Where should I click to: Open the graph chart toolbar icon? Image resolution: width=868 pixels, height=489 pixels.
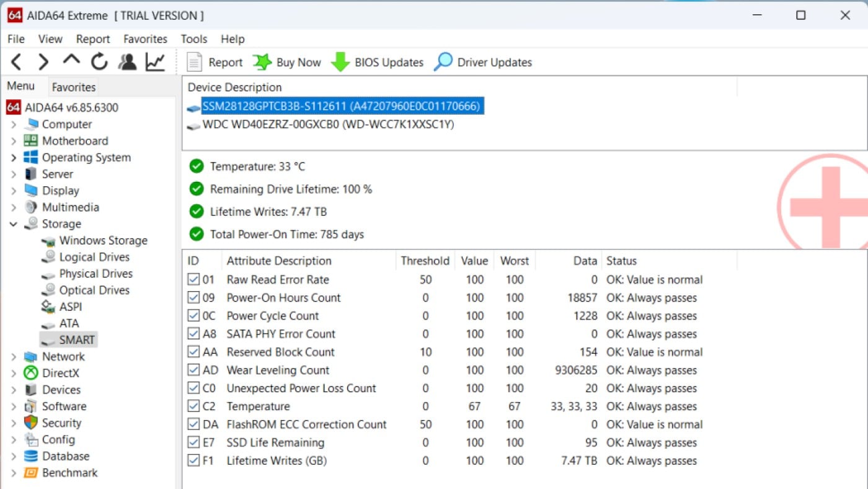click(x=155, y=62)
